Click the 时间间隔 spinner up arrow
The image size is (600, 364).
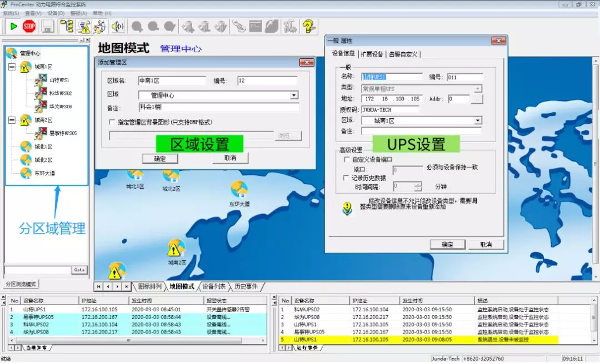418,184
